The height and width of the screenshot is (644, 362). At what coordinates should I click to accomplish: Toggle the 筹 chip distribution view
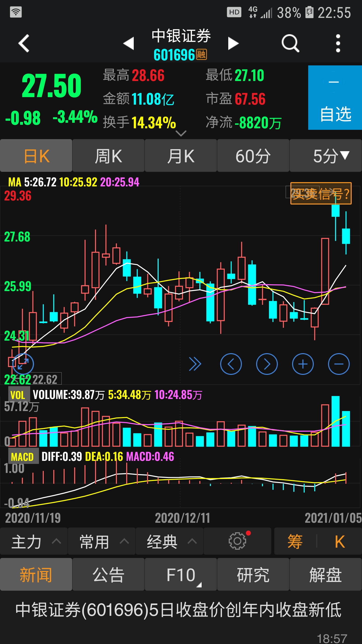tap(295, 541)
